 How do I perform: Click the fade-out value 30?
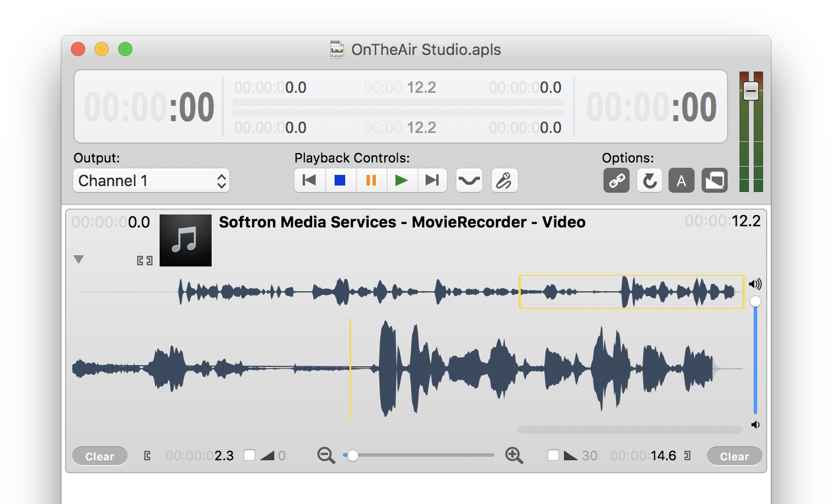point(590,456)
